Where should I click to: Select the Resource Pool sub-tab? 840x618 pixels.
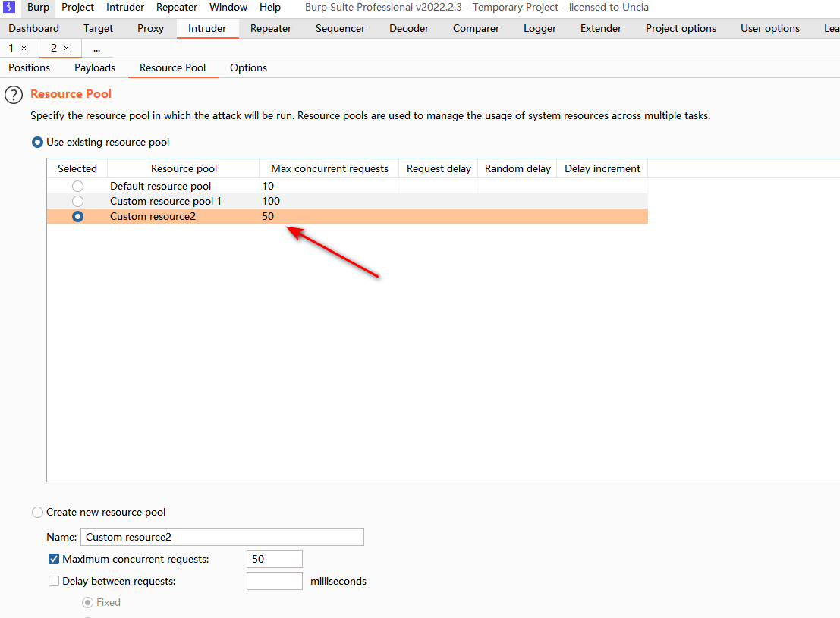coord(172,68)
